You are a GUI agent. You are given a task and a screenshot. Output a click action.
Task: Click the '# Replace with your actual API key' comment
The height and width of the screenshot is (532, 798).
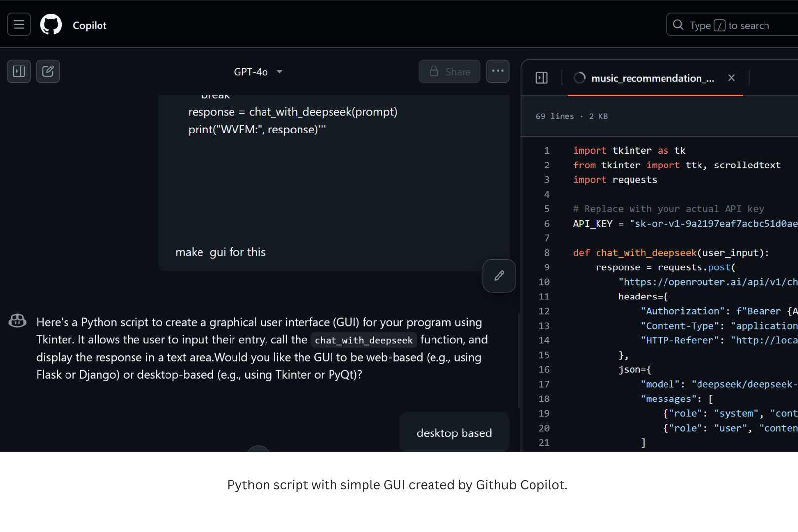pyautogui.click(x=668, y=209)
